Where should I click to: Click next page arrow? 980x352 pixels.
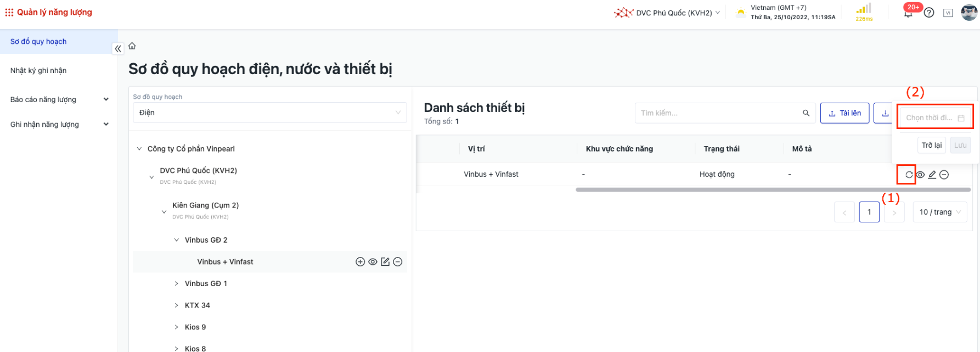coord(894,212)
